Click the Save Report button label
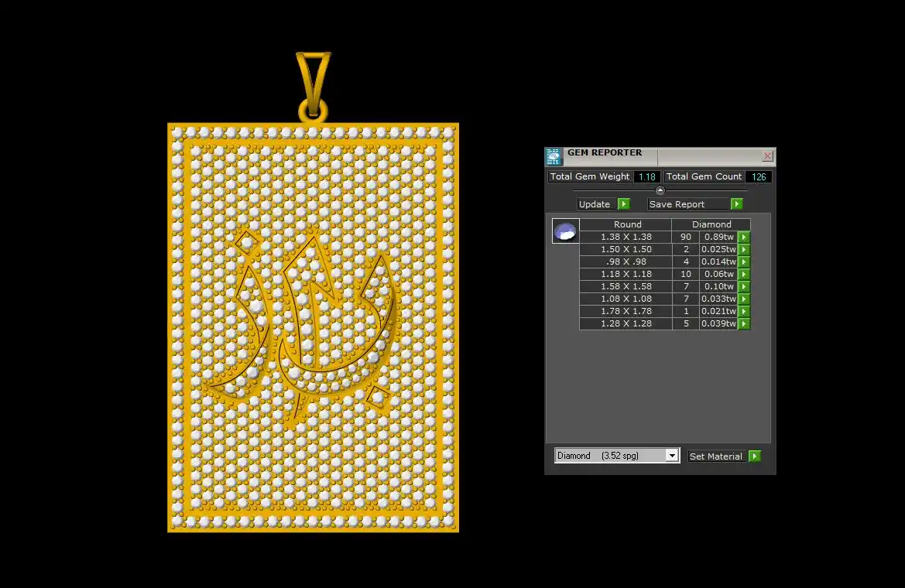Screen dimensions: 905x588 pos(677,204)
